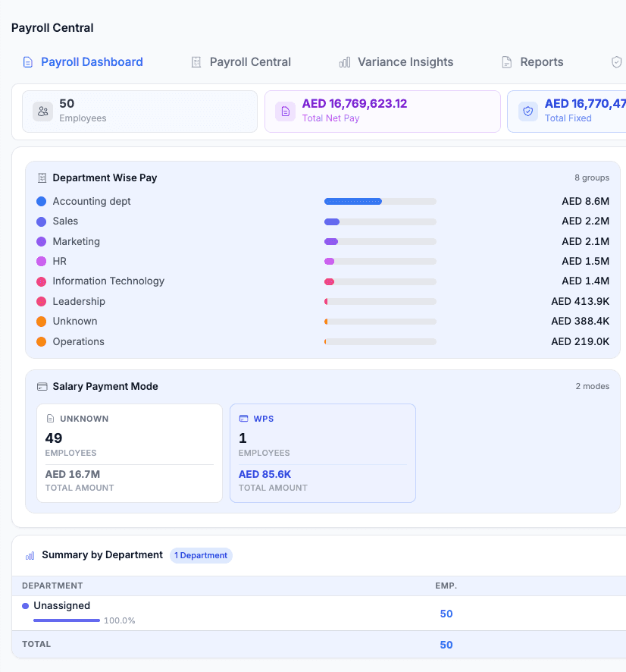Viewport: 626px width, 672px height.
Task: Click the Marketing department label
Action: tap(77, 242)
